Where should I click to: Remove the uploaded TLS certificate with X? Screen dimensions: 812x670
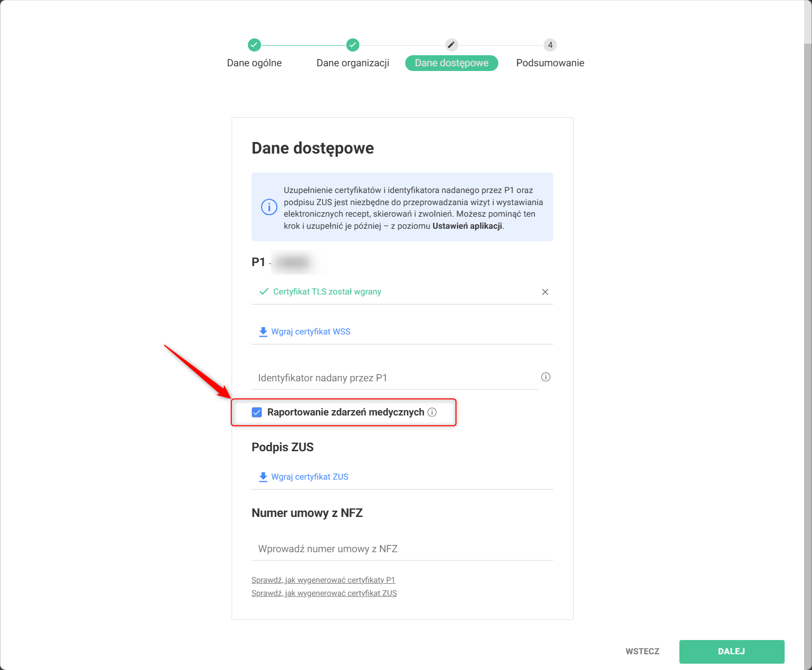(x=545, y=292)
